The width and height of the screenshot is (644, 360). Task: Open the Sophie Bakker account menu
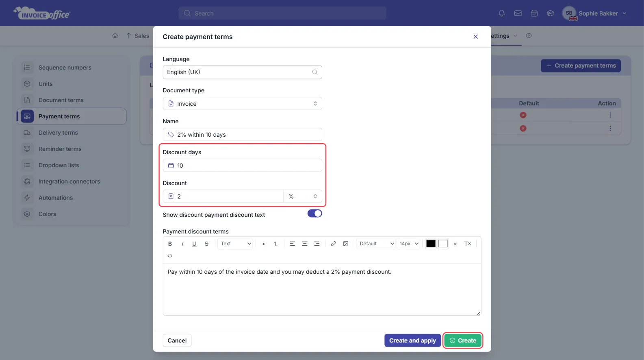(595, 13)
